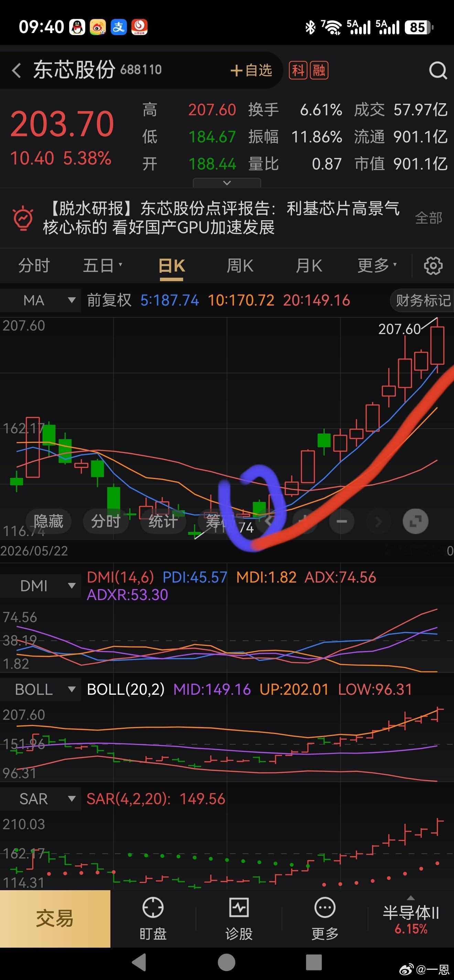Tap the 科 board tag icon
The height and width of the screenshot is (980, 454).
pyautogui.click(x=298, y=71)
